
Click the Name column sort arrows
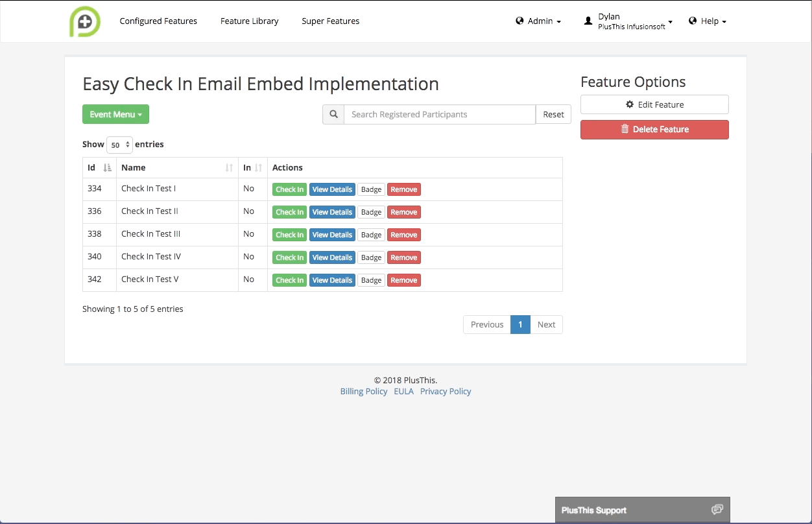[x=229, y=167]
